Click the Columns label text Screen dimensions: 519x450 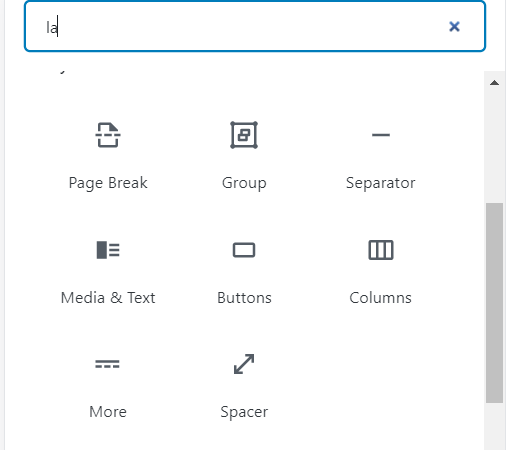point(380,298)
